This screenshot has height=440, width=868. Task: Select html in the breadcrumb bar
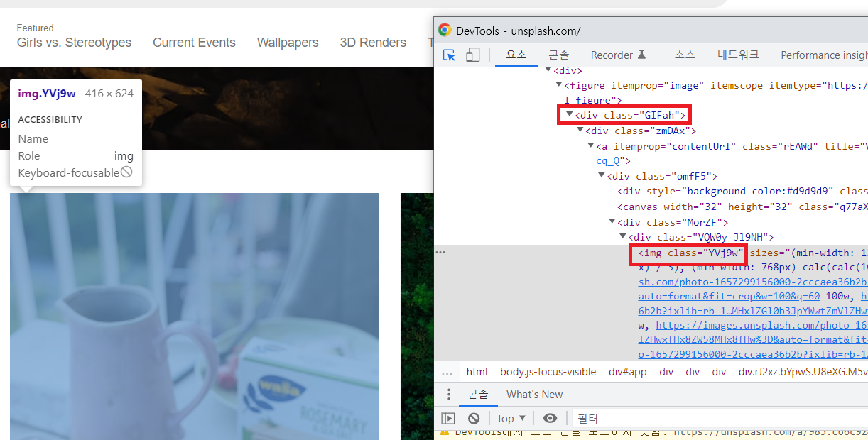tap(477, 373)
